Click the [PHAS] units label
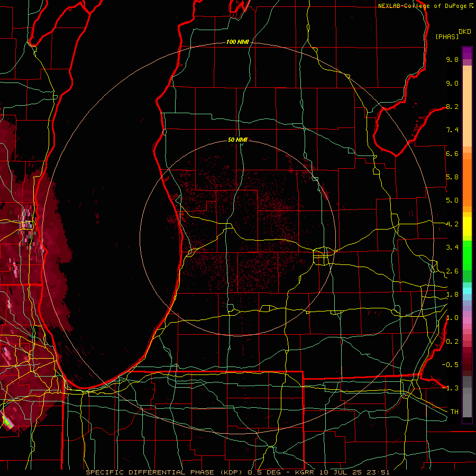The image size is (476, 476). tap(447, 36)
